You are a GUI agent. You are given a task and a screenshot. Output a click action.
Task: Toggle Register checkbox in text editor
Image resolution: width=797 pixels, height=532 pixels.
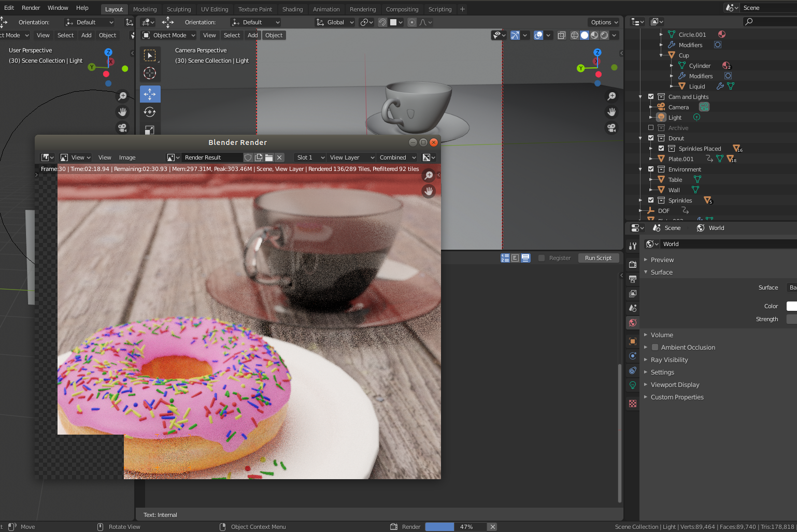542,258
